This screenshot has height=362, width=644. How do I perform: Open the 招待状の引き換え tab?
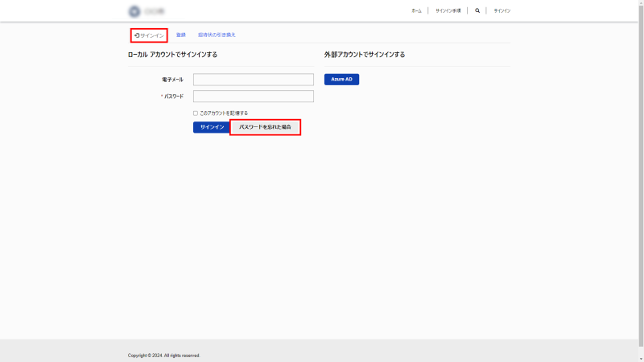click(217, 35)
